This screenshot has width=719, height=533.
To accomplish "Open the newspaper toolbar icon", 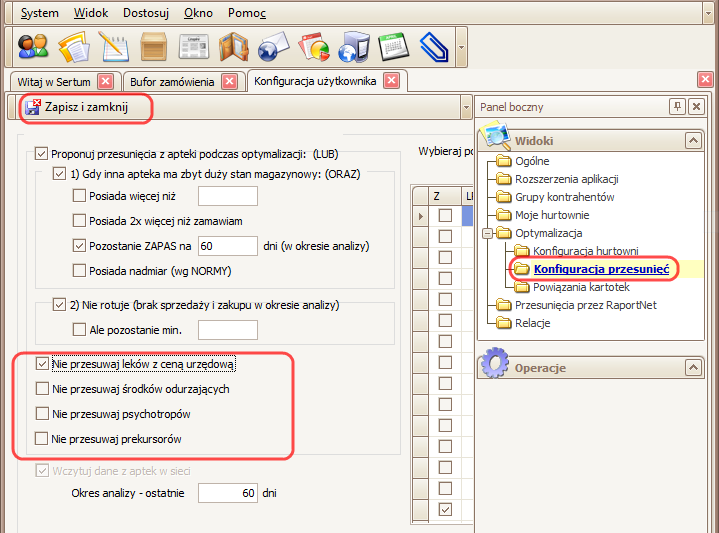I will 193,47.
